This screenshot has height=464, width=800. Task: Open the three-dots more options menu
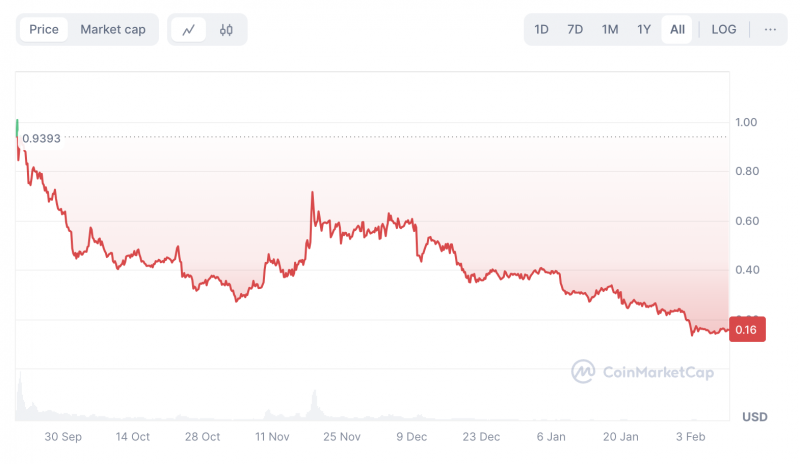770,30
